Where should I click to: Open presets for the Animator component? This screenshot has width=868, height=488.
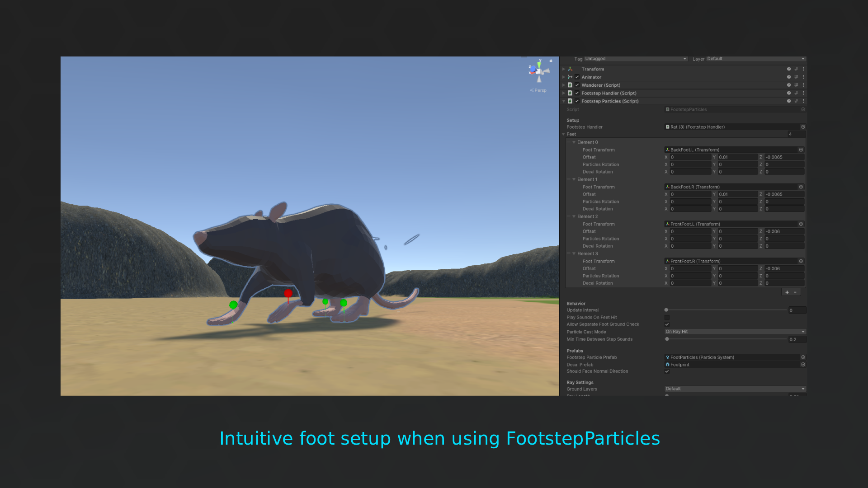coord(796,77)
